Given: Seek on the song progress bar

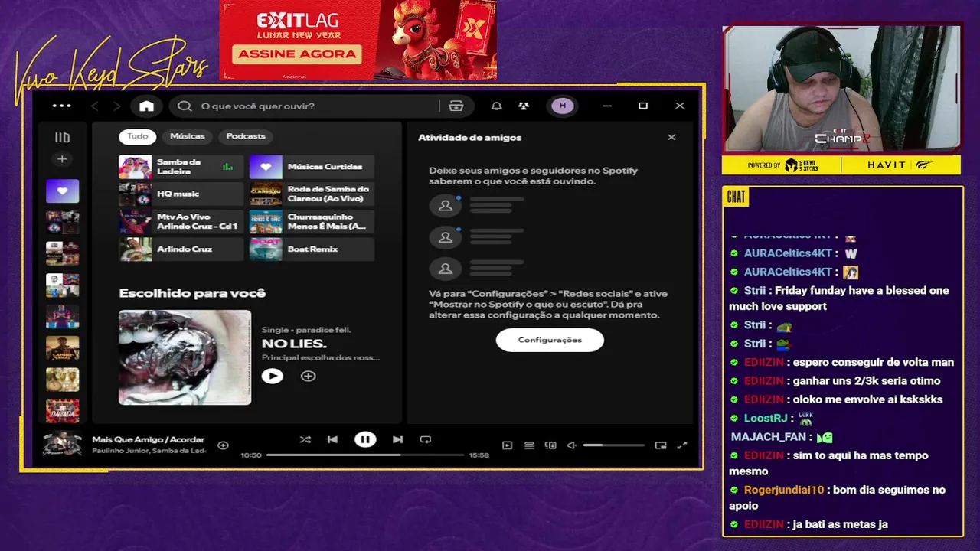Looking at the screenshot, I should point(365,455).
